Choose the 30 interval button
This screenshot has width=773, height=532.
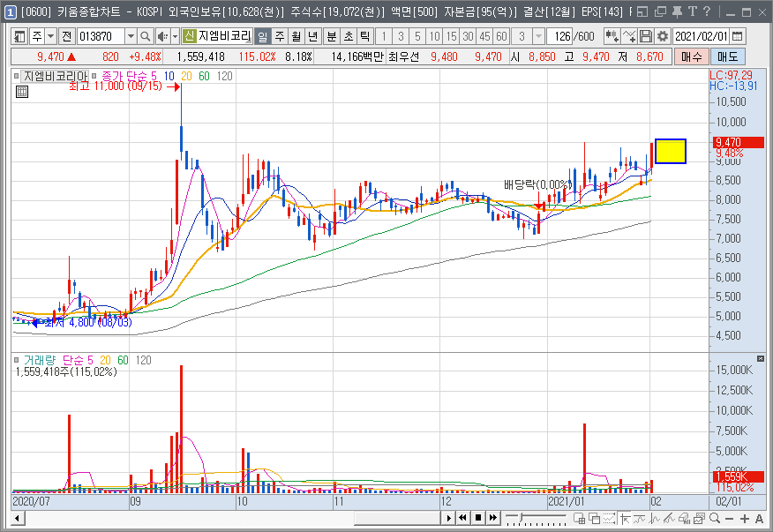pos(468,36)
